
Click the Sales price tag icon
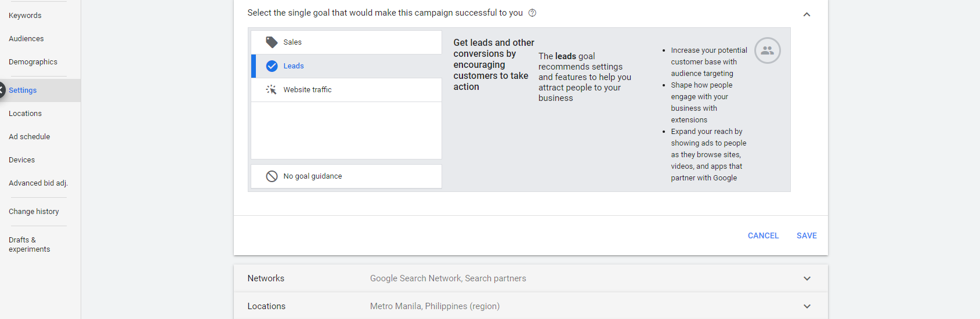coord(271,42)
